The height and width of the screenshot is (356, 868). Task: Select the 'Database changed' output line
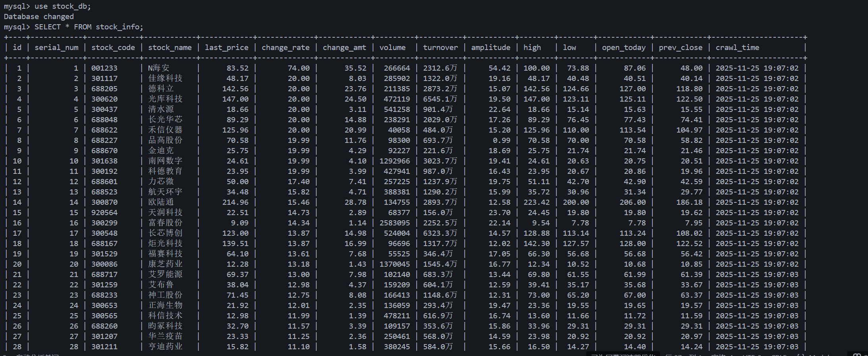click(38, 17)
